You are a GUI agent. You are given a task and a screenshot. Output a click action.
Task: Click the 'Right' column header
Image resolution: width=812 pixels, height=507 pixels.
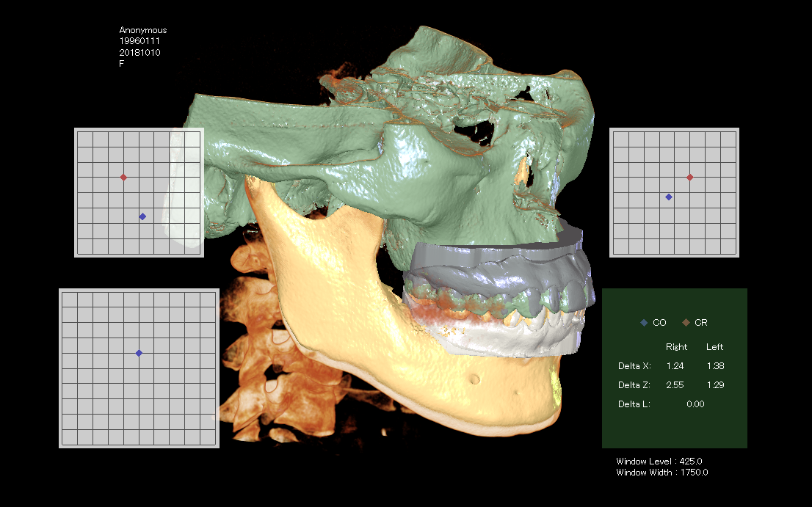coord(676,346)
